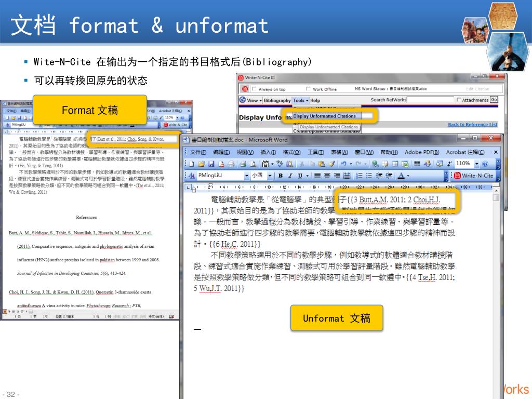Click the New blank document icon in Word
Viewport: 532px width, 399px height.
[192, 164]
